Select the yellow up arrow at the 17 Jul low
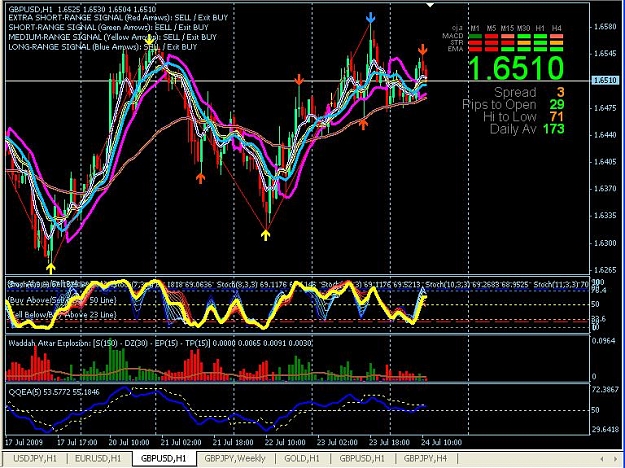The image size is (625, 468). (x=51, y=268)
